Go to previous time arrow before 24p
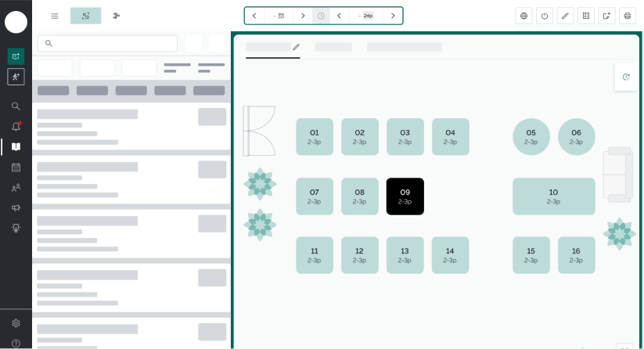644x349 pixels. tap(340, 16)
